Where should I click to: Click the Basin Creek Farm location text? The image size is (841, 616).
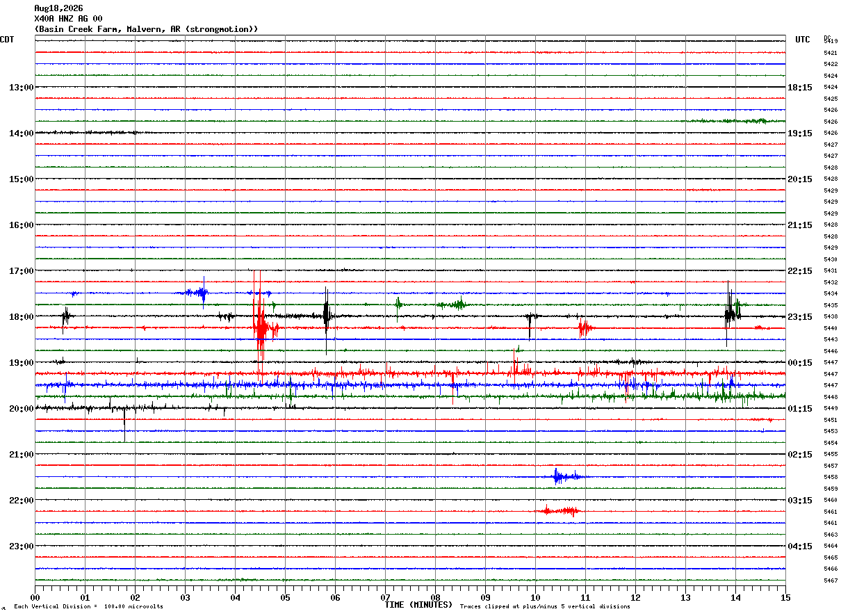(146, 29)
